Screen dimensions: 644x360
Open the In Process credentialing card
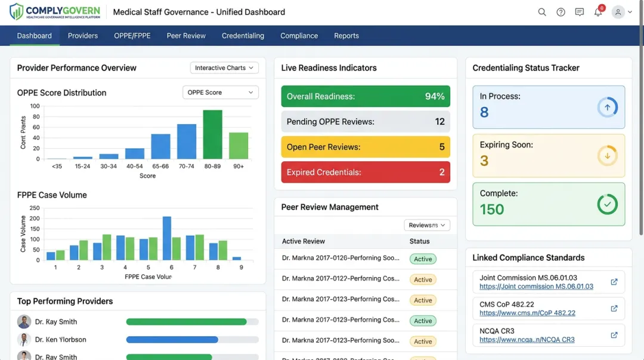[549, 107]
